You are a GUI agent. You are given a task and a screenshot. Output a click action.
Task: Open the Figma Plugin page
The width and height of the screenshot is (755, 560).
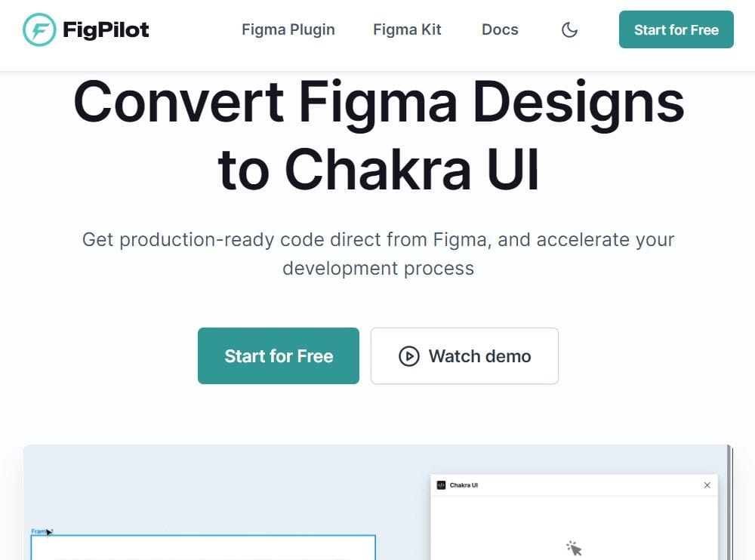288,29
